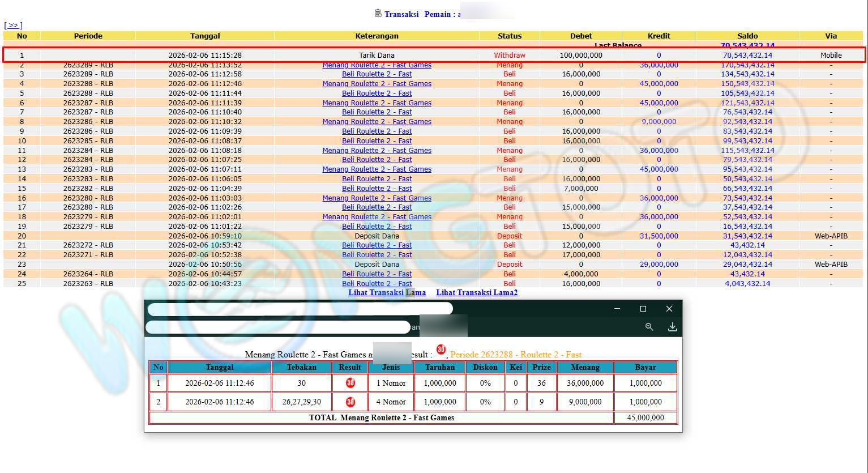Click the download icon in popup toolbar
Screen dimensions: 868x473
coord(672,327)
